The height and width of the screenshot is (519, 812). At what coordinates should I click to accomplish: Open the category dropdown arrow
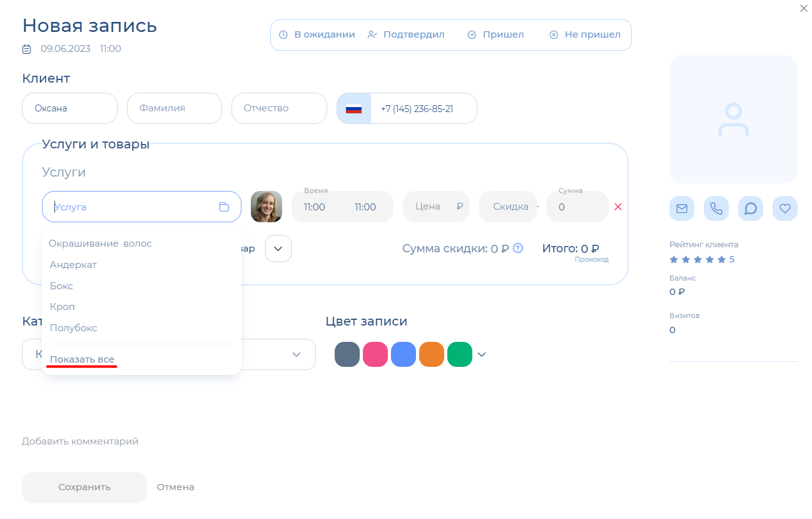click(297, 354)
